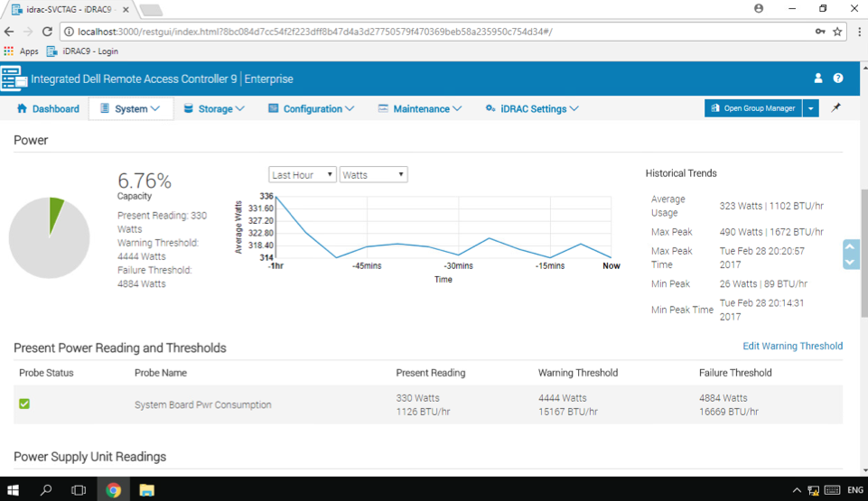Click the Storage menu disk icon
Viewport: 868px width, 501px height.
(188, 108)
